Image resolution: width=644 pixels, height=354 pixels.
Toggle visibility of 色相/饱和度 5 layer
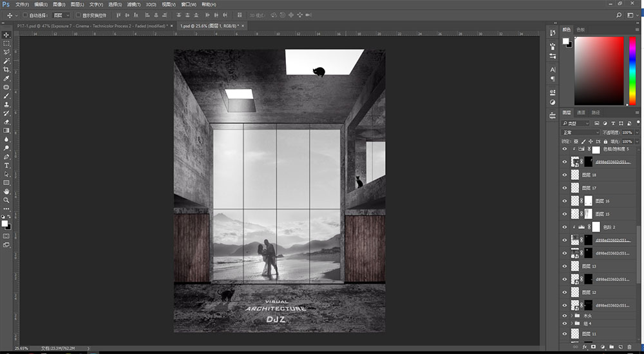coord(565,149)
